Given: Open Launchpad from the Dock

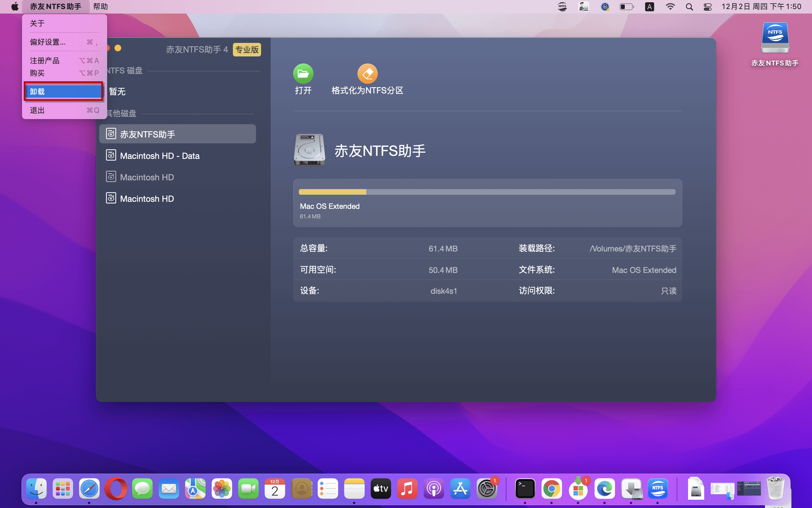Looking at the screenshot, I should [63, 488].
